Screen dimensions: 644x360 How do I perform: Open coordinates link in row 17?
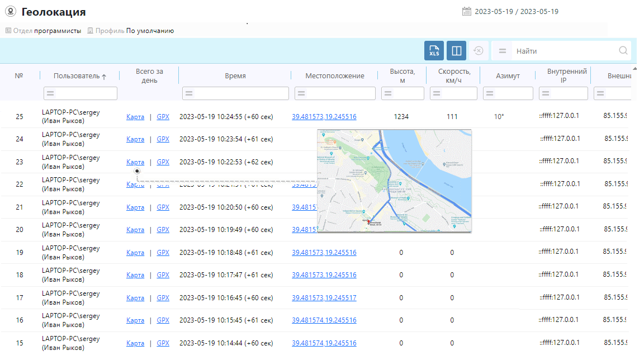[324, 298]
